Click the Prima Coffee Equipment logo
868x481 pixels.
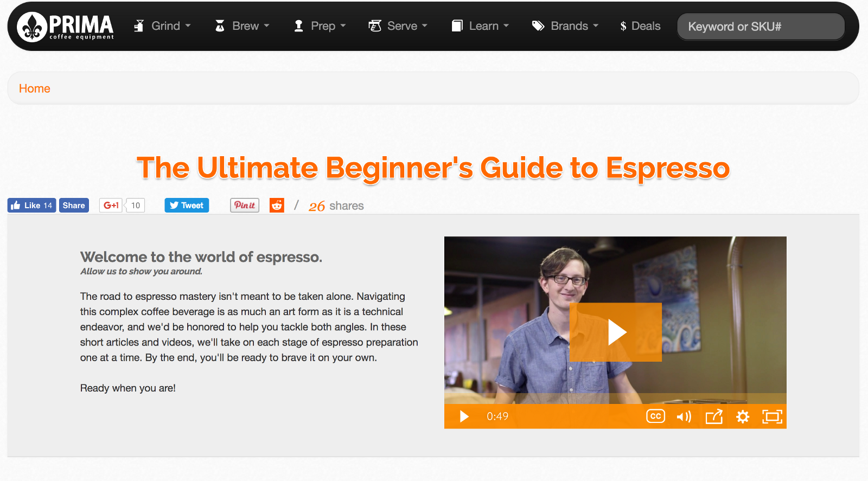pyautogui.click(x=66, y=27)
